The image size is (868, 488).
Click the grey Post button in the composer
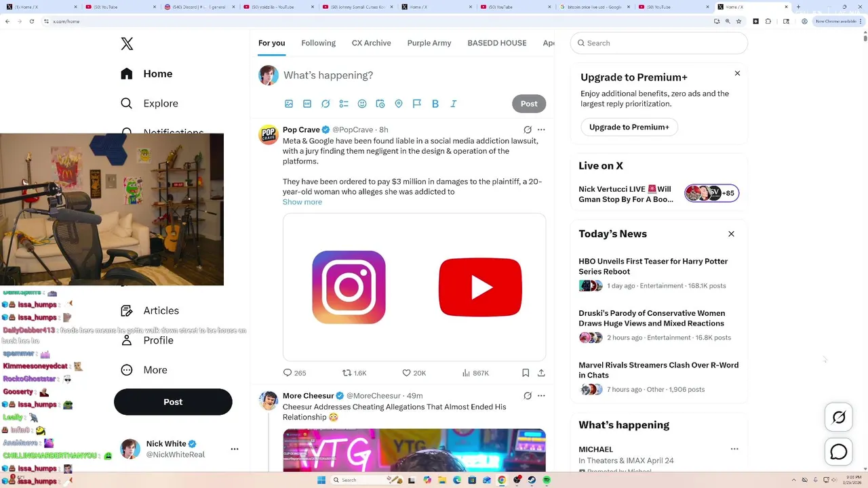pyautogui.click(x=529, y=104)
